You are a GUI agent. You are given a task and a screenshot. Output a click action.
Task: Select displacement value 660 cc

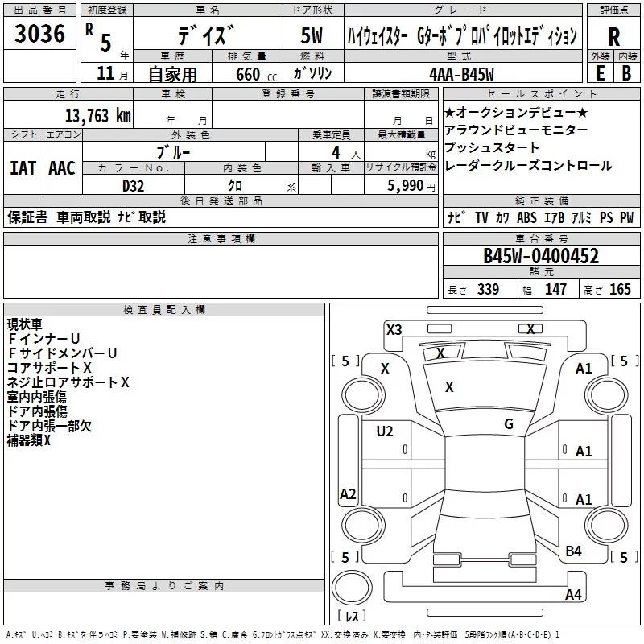click(x=256, y=75)
